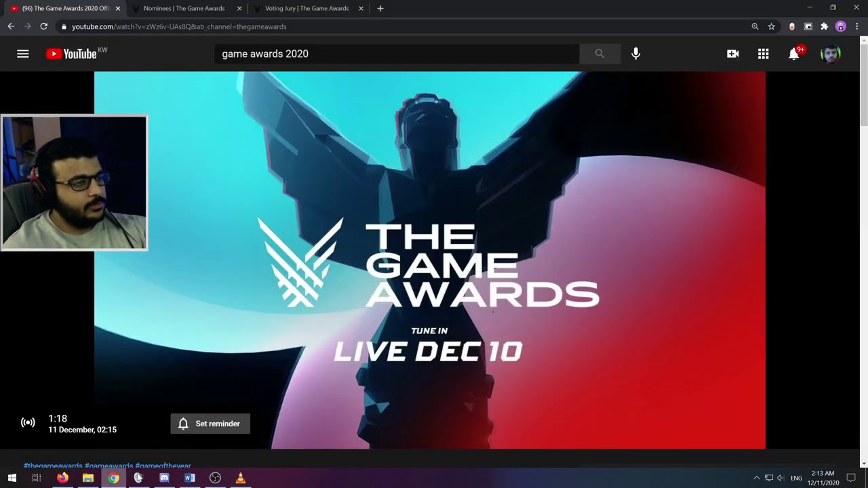Click the #gameawards hashtag link
Screen dimensions: 868x488
click(108, 466)
